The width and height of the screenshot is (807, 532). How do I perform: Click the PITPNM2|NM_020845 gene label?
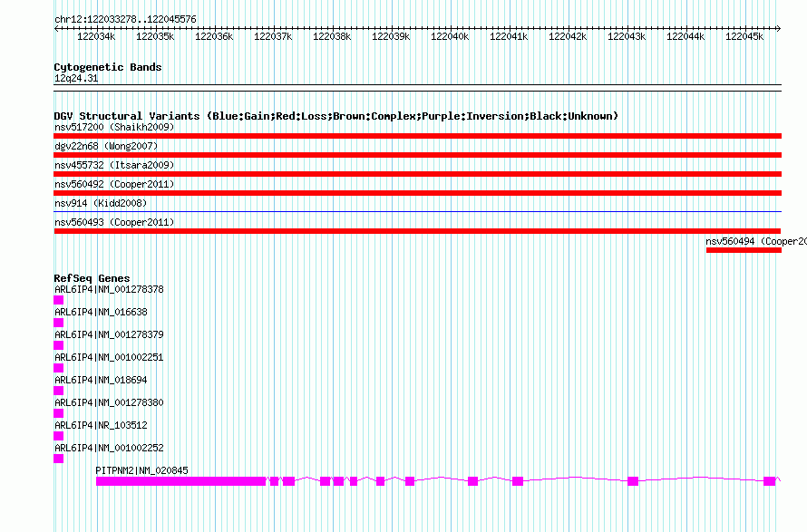[x=141, y=470]
